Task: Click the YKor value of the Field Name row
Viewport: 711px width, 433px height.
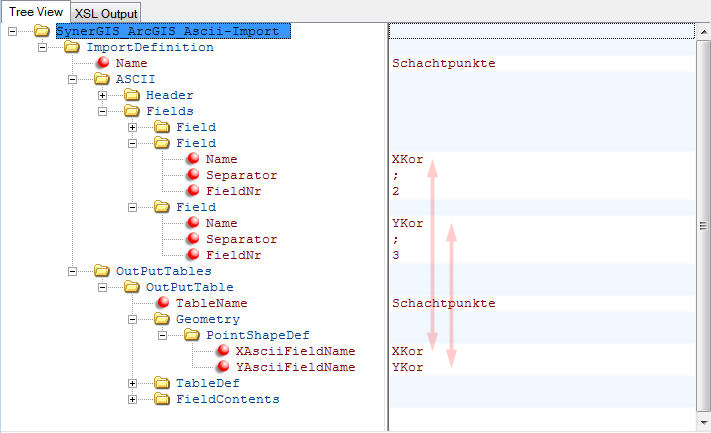Action: click(x=408, y=223)
